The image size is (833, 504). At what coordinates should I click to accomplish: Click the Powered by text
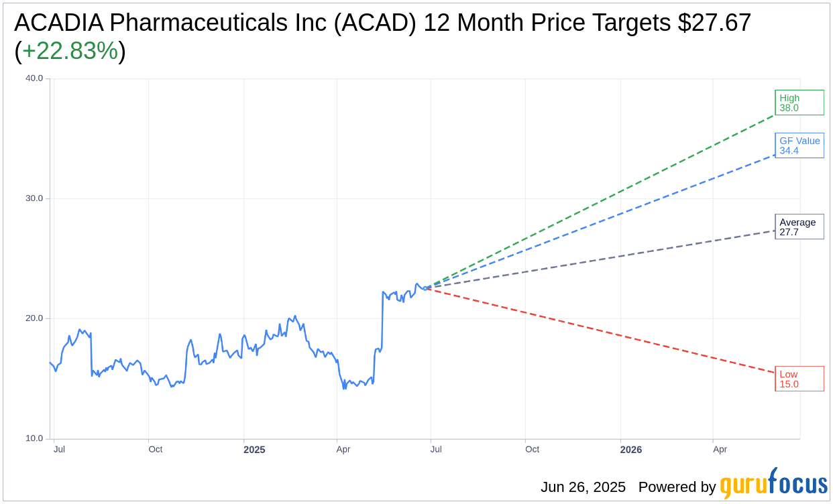tap(677, 487)
